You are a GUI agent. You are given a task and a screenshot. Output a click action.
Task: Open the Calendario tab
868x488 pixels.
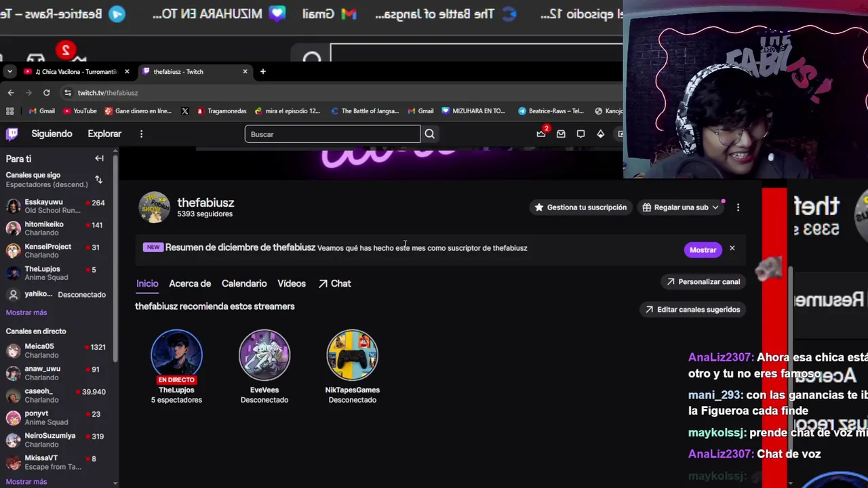pyautogui.click(x=244, y=283)
